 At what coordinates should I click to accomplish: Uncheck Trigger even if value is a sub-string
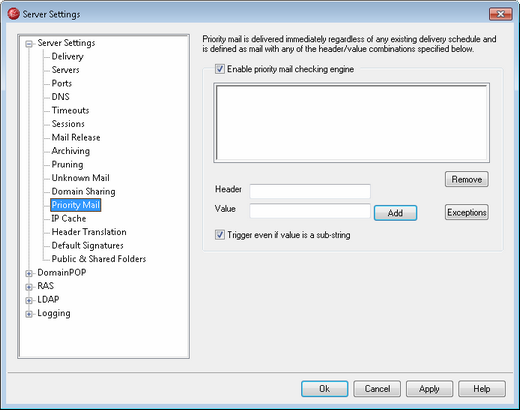click(220, 235)
